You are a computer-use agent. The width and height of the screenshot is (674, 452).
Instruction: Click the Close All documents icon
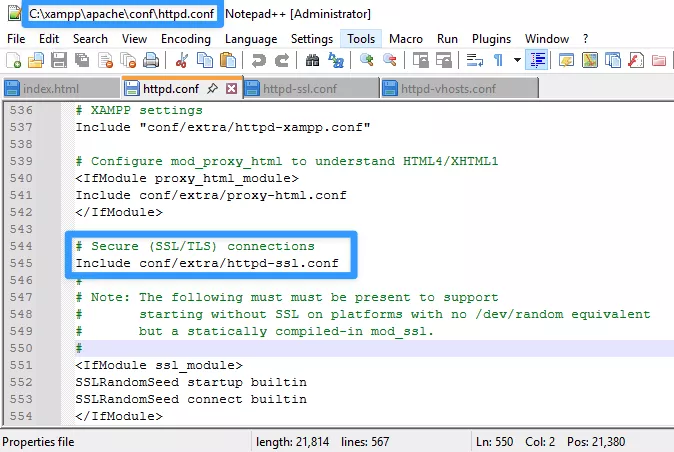[128, 60]
